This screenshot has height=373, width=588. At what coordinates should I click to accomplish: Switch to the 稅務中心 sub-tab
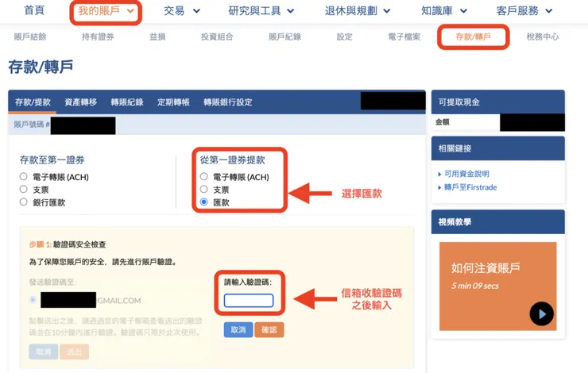click(543, 37)
